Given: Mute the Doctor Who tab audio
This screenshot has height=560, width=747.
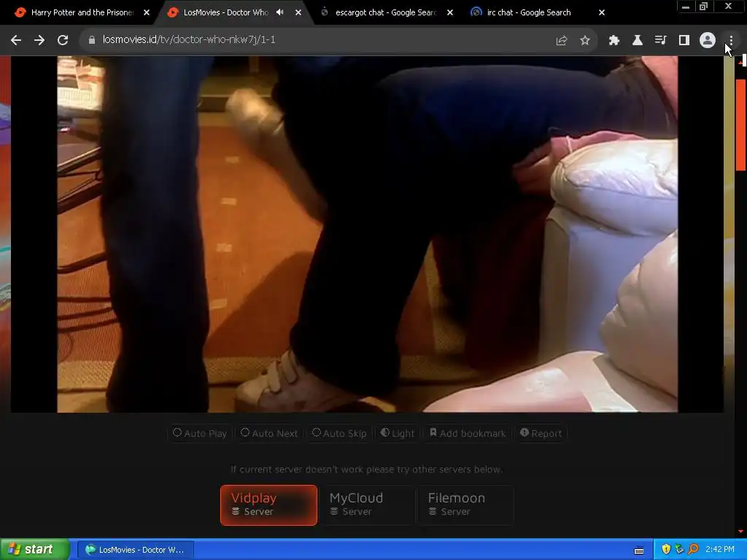Looking at the screenshot, I should click(x=280, y=12).
